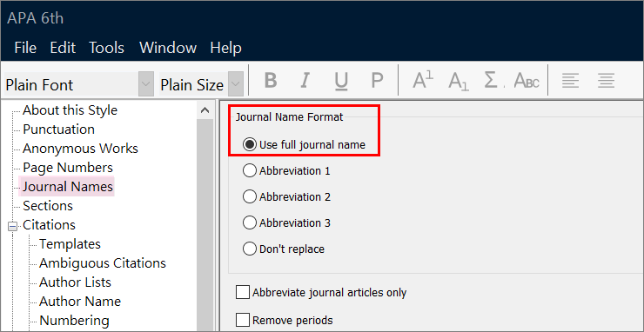This screenshot has width=644, height=332.
Task: Open Numbering under Citations
Action: (74, 321)
